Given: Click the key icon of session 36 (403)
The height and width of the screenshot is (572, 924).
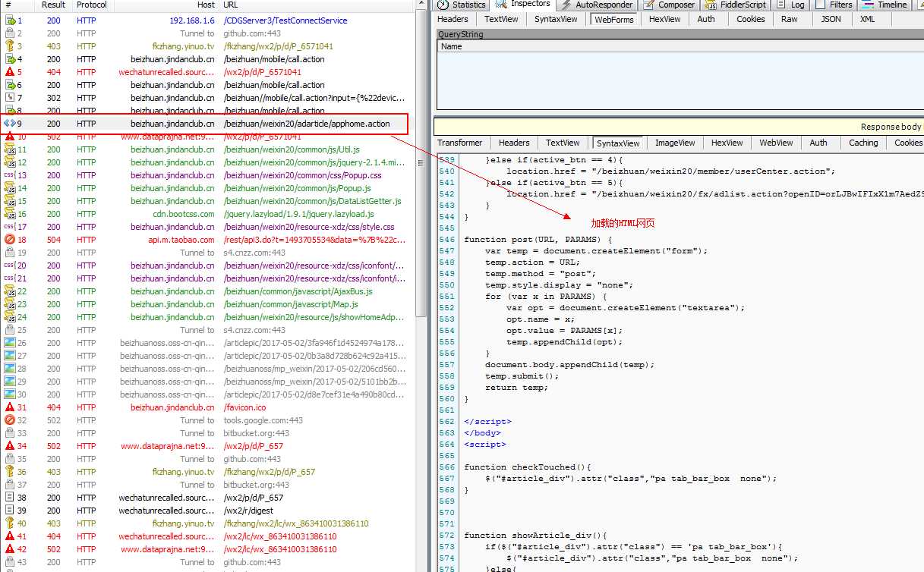Looking at the screenshot, I should [10, 472].
